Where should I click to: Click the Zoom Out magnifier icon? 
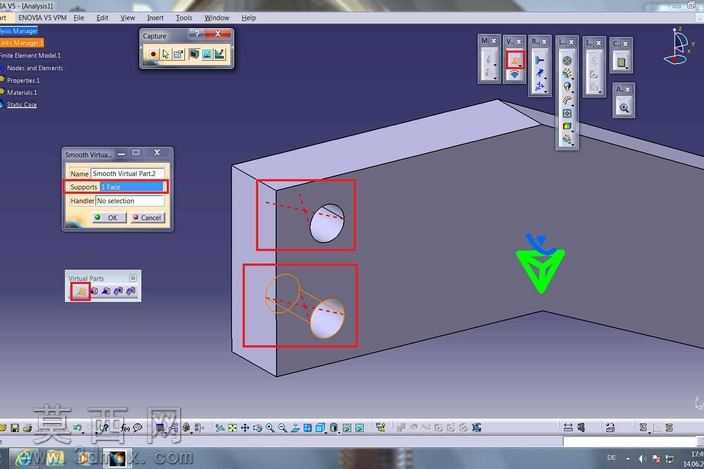click(282, 428)
